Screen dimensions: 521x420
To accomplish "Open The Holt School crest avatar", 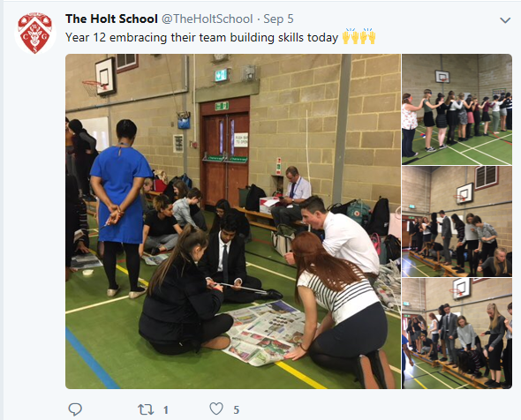I will (x=35, y=34).
